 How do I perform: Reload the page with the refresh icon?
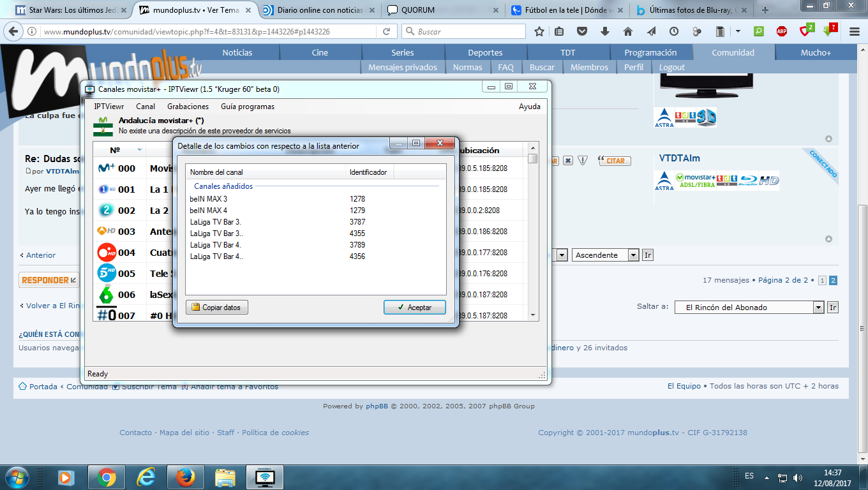coord(386,31)
